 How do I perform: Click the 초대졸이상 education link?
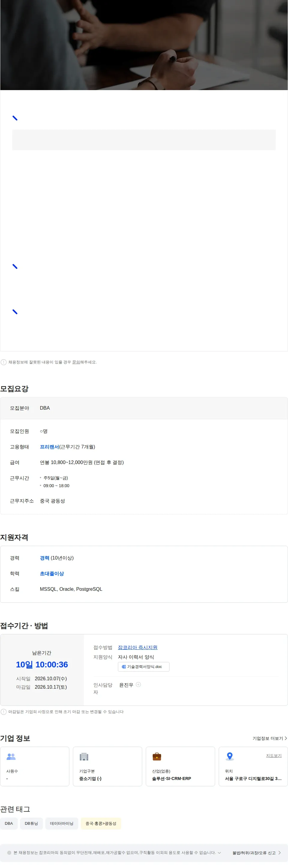(x=52, y=573)
